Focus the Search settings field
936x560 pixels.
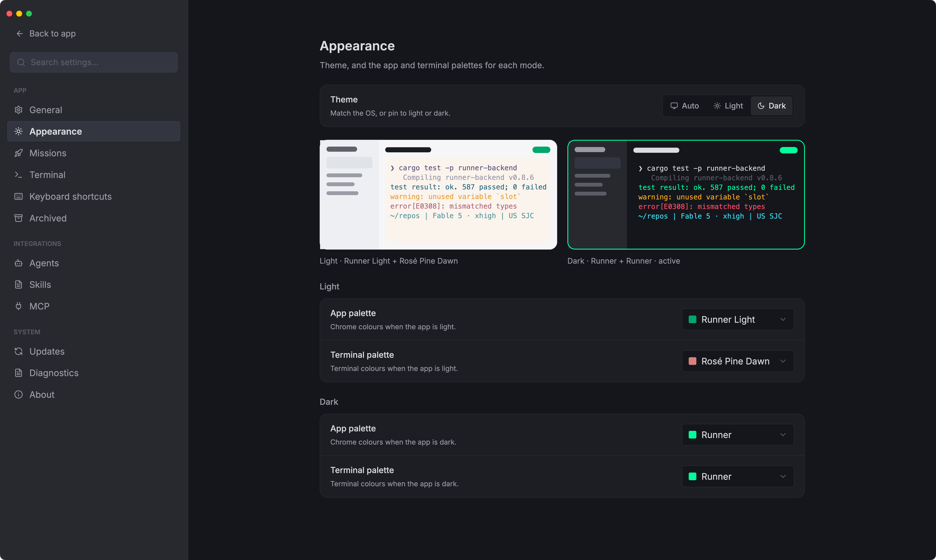pos(94,62)
